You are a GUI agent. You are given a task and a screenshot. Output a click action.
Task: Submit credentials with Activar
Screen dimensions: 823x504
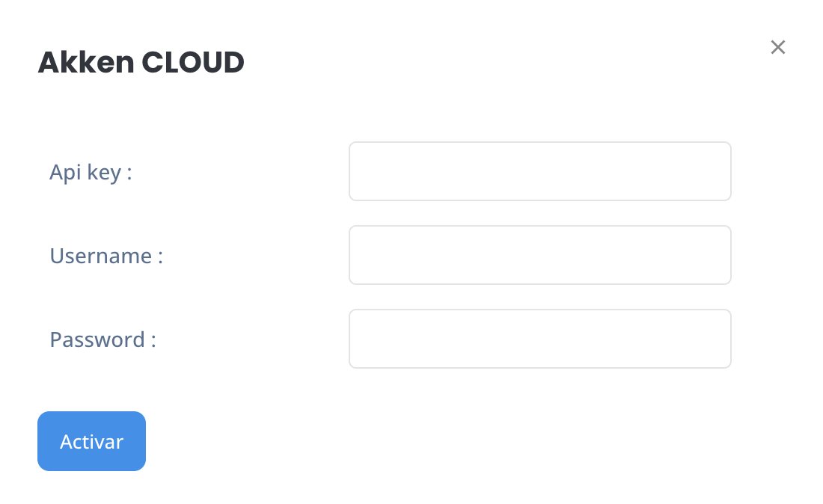coord(91,441)
